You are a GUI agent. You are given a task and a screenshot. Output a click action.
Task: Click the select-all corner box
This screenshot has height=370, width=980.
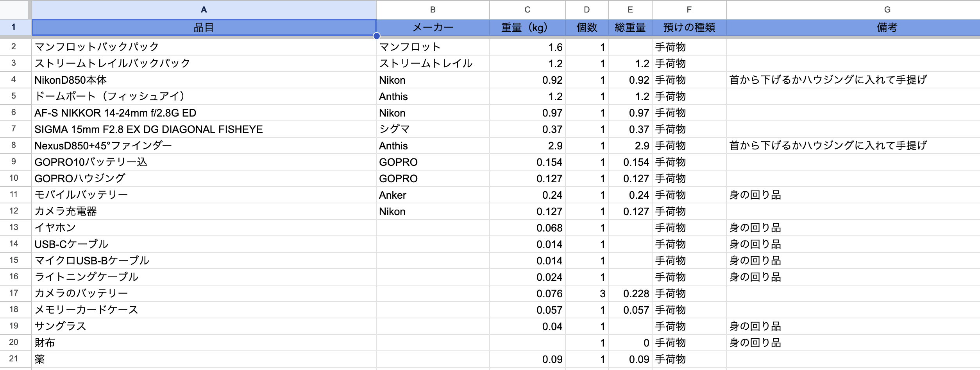pos(15,9)
